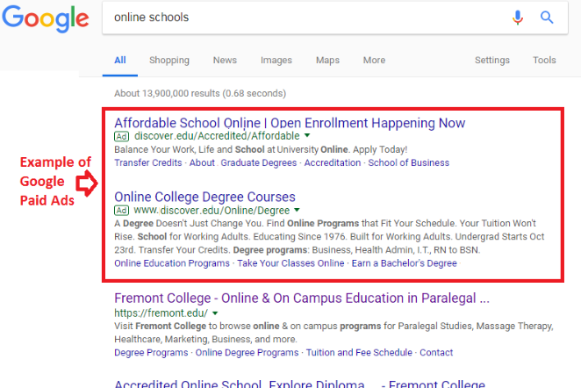Open Contact sitelink under Fremont result
The image size is (588, 388).
tap(436, 353)
